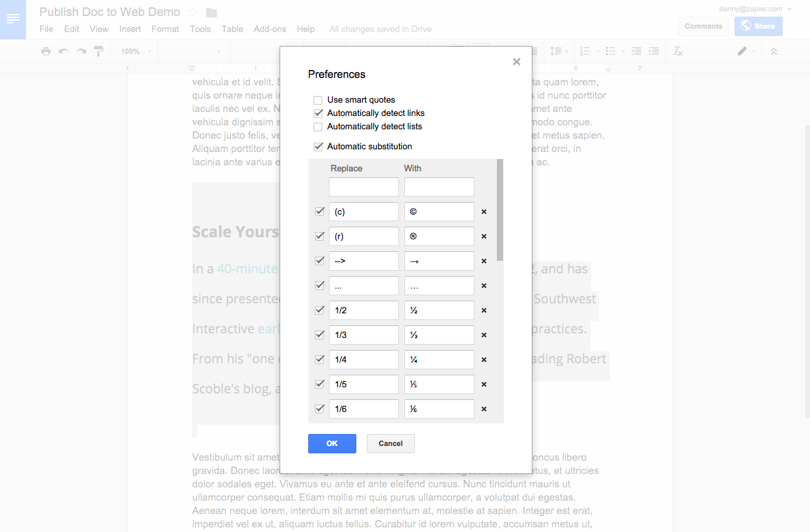Click the Increase indent icon
The width and height of the screenshot is (810, 532).
tap(654, 51)
